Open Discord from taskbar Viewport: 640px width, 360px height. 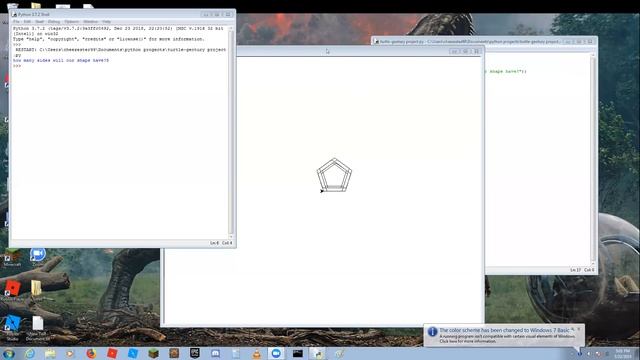click(x=216, y=353)
